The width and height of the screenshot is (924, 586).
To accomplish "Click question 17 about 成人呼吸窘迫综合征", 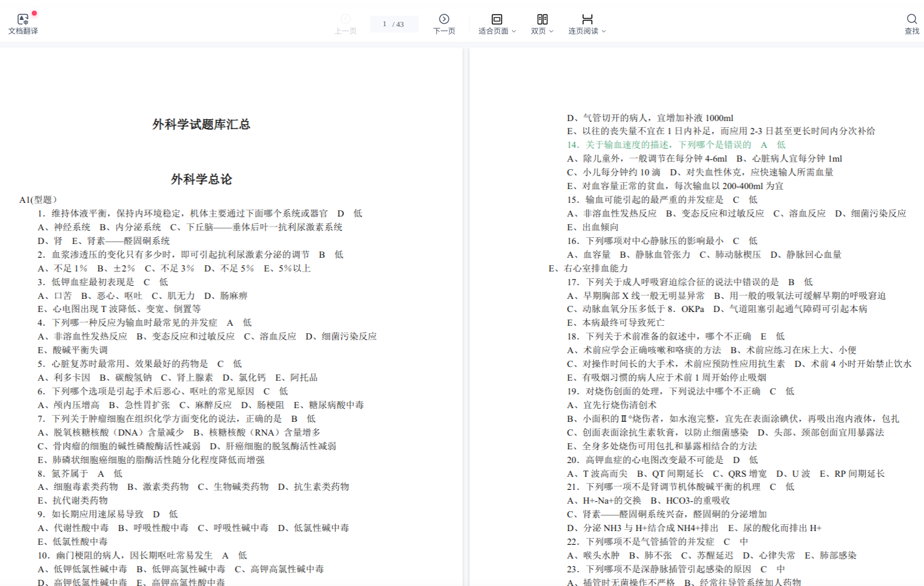I will (681, 282).
